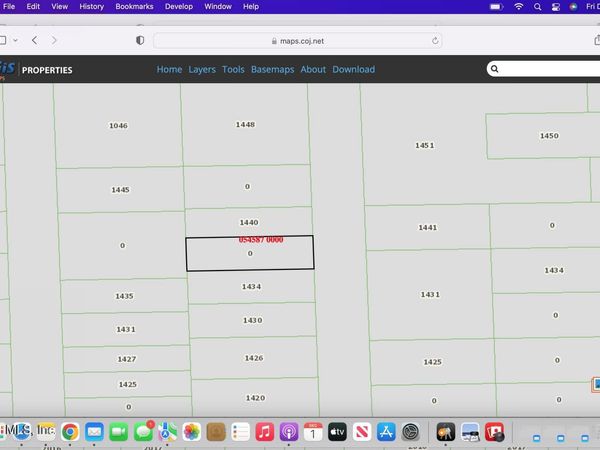This screenshot has width=600, height=450.
Task: Go back using Safari's back arrow
Action: [34, 40]
